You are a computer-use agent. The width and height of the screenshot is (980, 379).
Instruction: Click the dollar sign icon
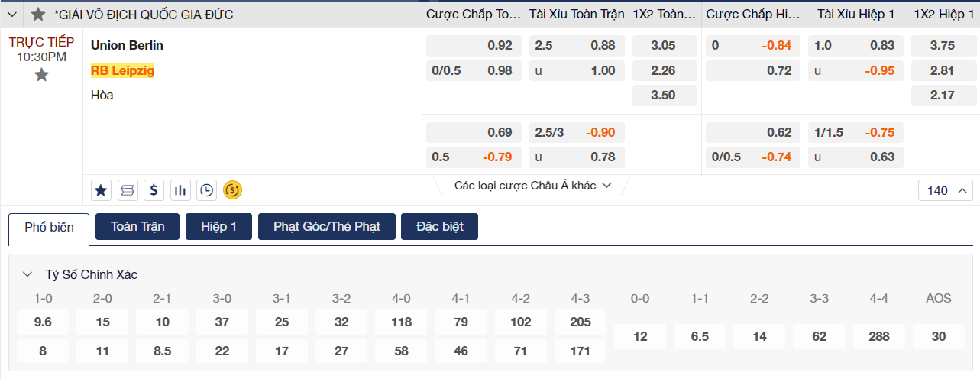(154, 190)
